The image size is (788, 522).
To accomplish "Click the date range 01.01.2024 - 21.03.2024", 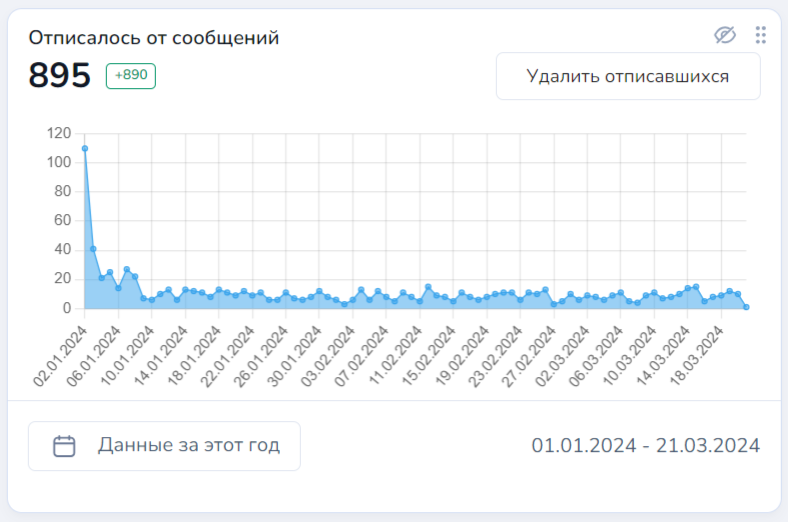I will 645,445.
